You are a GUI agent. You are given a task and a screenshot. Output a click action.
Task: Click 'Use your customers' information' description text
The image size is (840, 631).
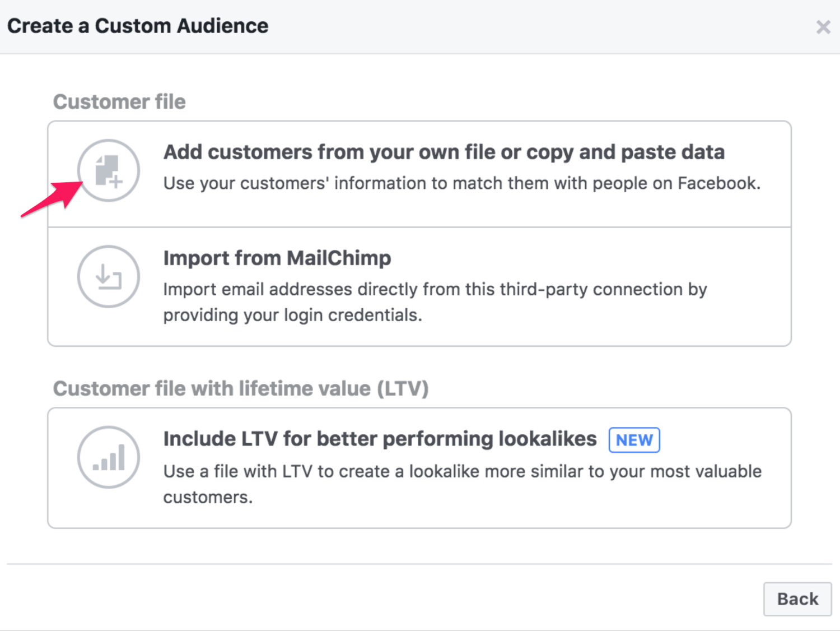tap(462, 183)
